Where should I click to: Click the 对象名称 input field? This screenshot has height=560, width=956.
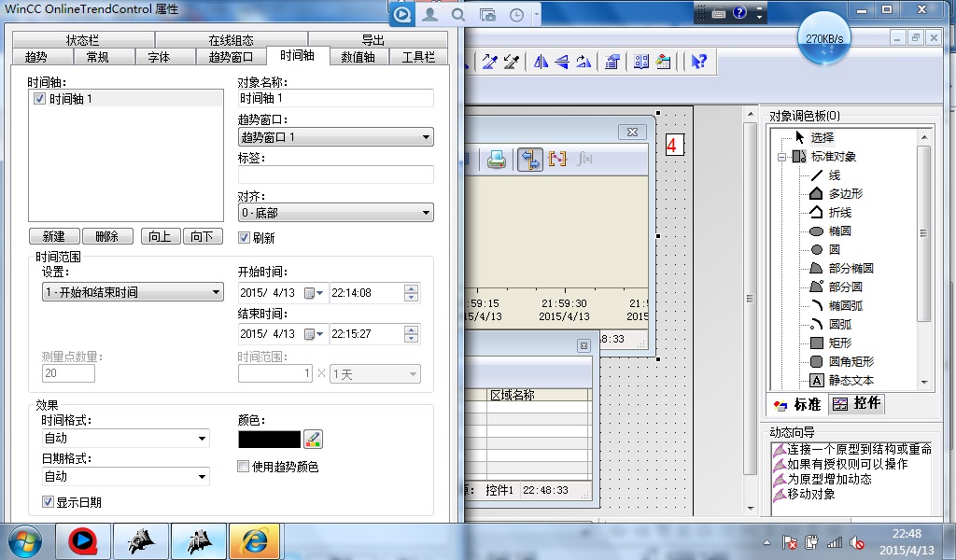pos(335,98)
